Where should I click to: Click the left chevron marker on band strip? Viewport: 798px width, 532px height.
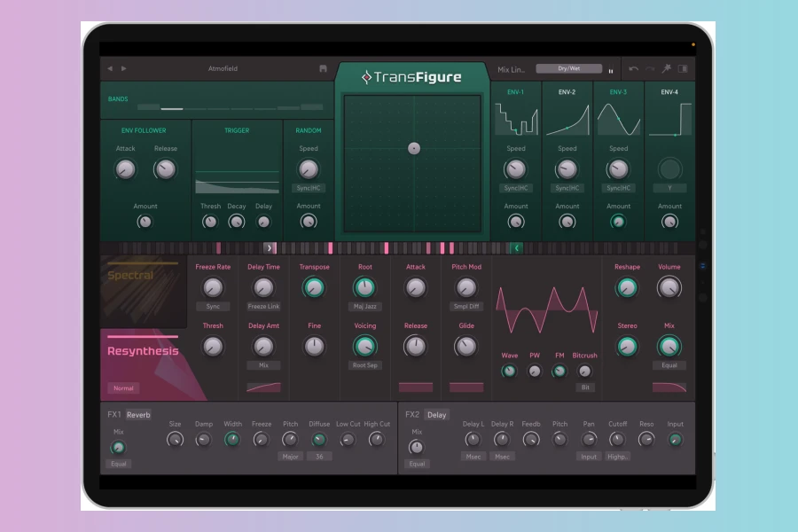[x=517, y=248]
